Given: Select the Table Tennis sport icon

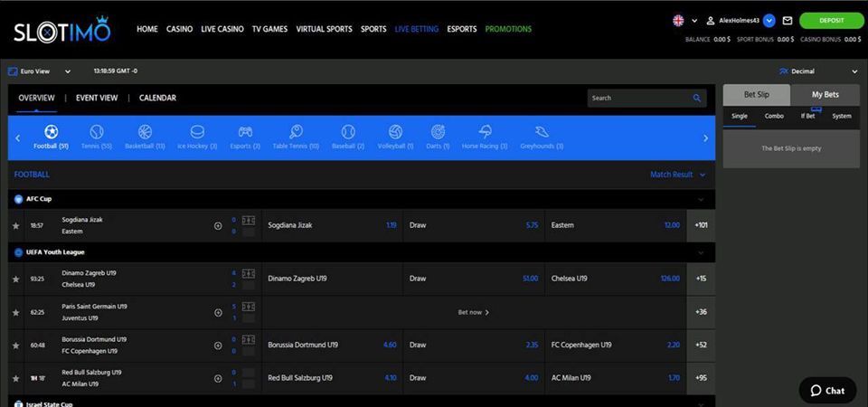Looking at the screenshot, I should (296, 132).
